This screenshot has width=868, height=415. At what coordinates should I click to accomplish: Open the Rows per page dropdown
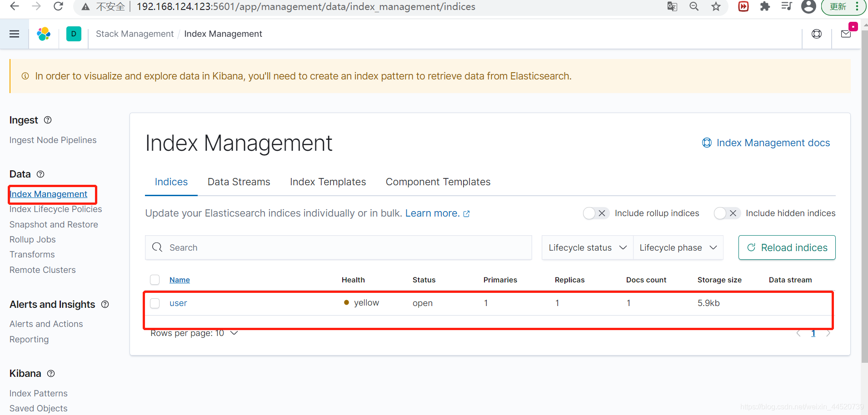tap(194, 333)
